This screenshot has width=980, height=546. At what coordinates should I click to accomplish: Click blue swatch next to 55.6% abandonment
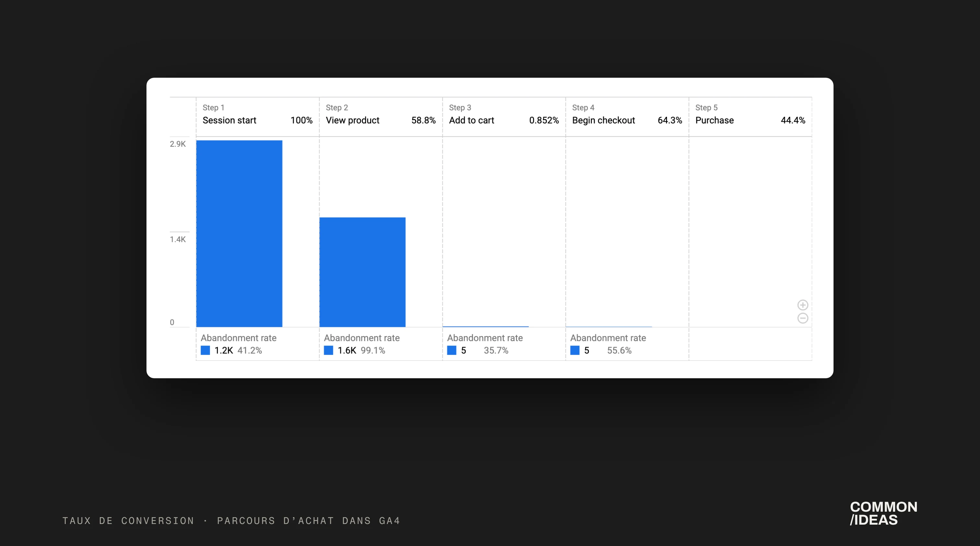[575, 350]
